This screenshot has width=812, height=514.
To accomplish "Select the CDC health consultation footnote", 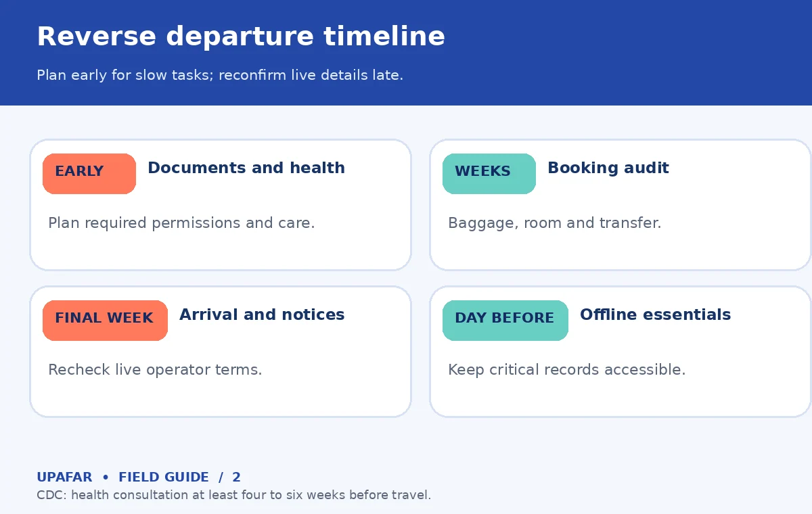I will click(x=233, y=495).
